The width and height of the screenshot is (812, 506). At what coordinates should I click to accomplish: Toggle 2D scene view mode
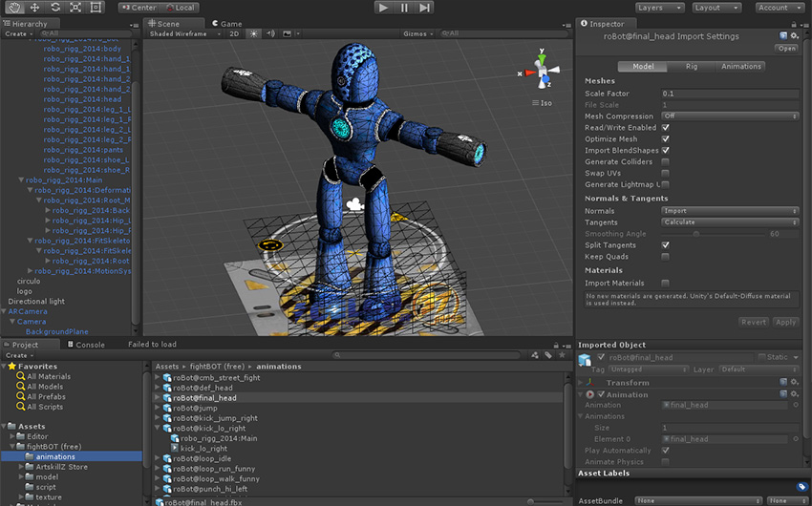(234, 33)
